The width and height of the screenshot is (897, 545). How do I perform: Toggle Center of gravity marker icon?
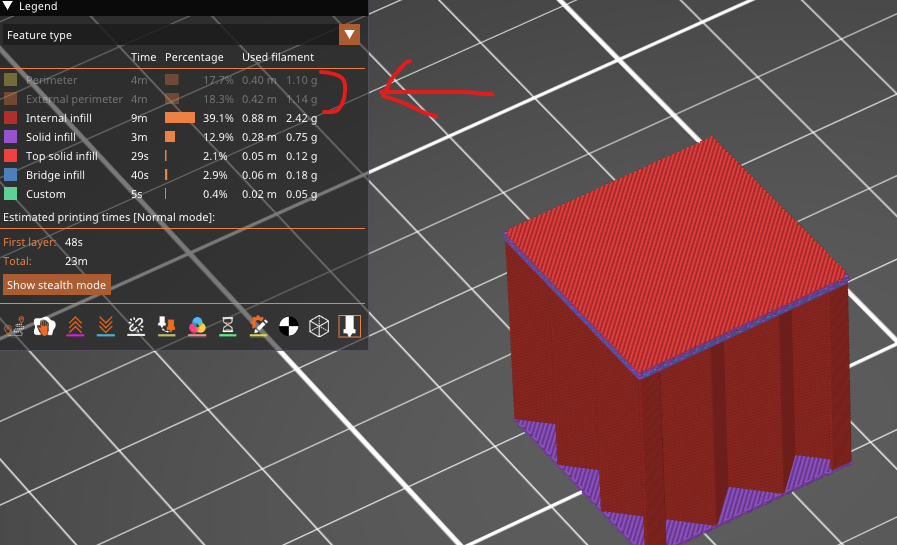(x=288, y=327)
